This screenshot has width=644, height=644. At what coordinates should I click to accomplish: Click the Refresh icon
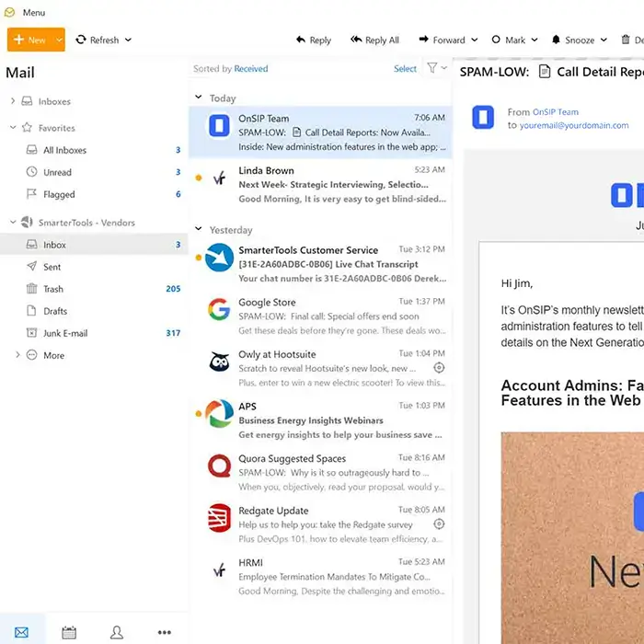[81, 40]
